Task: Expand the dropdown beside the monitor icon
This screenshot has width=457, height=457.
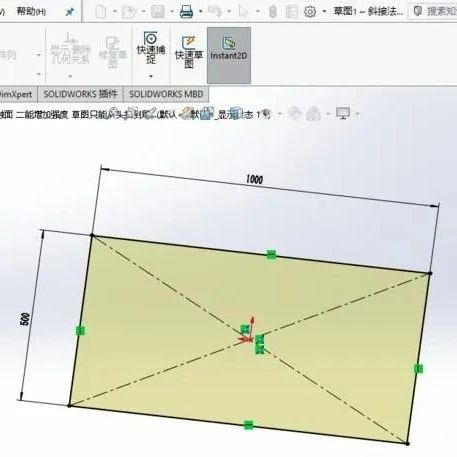Action: [x=357, y=114]
